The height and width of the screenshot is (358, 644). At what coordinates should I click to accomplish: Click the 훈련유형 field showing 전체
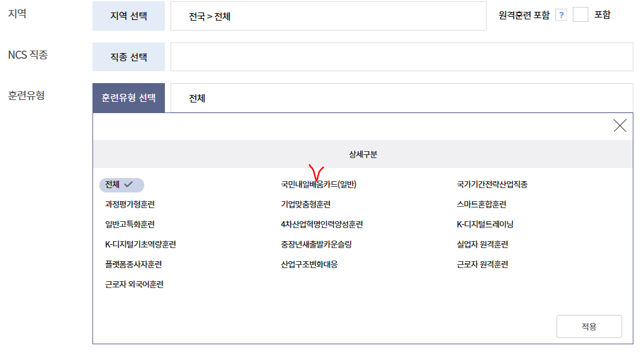[x=402, y=98]
